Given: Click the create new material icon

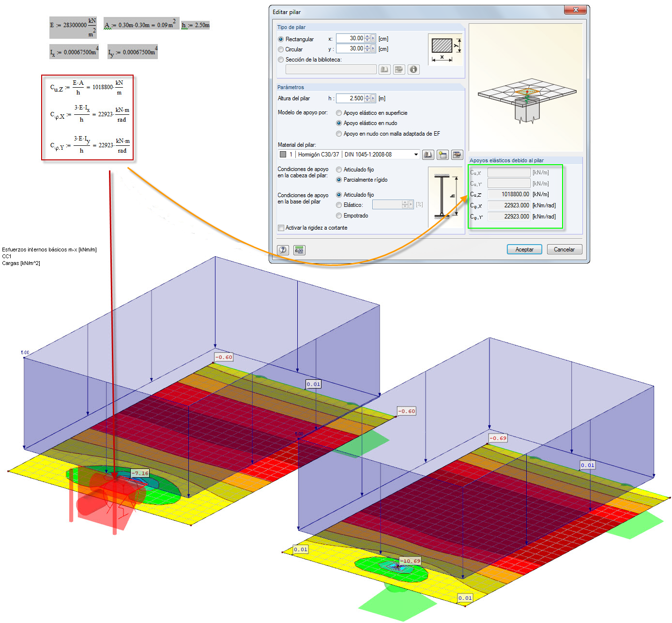Looking at the screenshot, I should click(x=443, y=155).
